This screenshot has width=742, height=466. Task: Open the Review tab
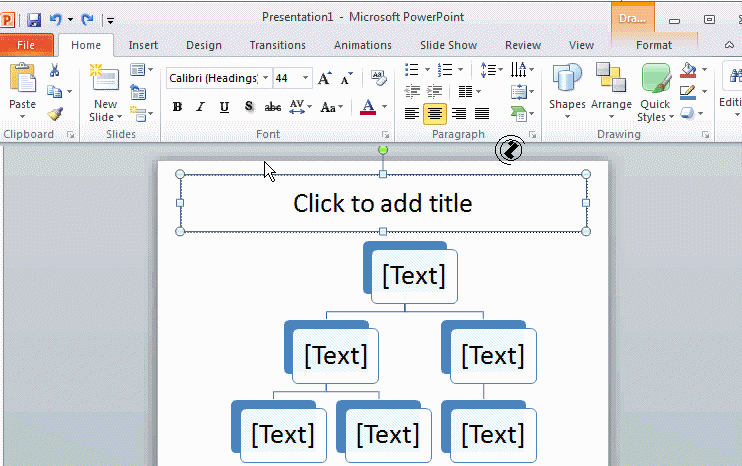point(522,45)
